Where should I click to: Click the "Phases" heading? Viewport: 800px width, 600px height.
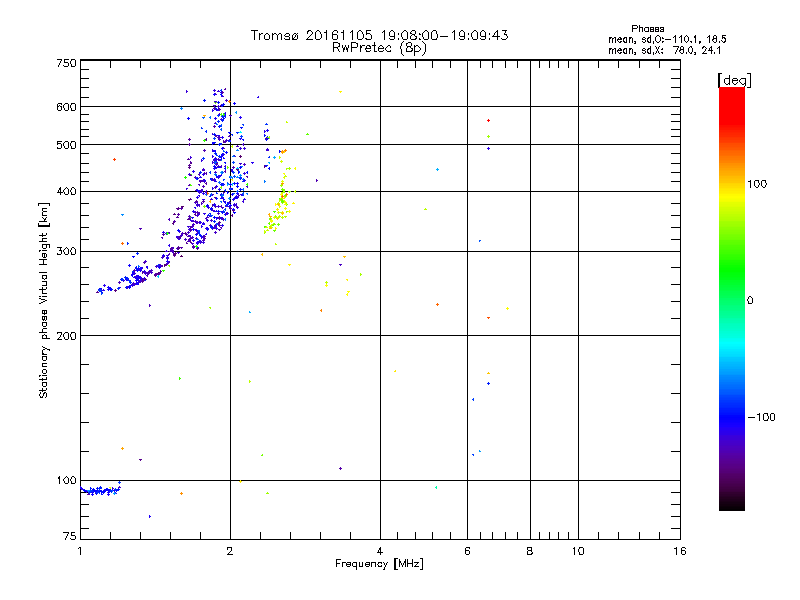[x=647, y=29]
